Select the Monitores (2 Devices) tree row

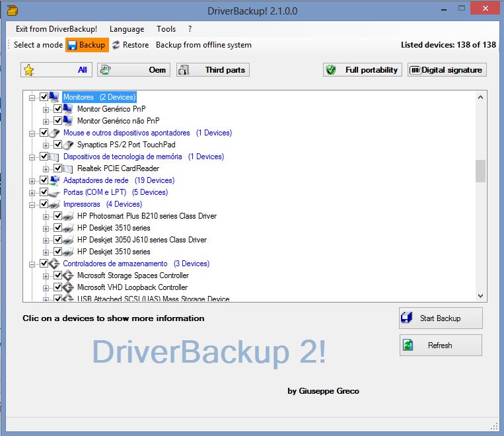(99, 97)
